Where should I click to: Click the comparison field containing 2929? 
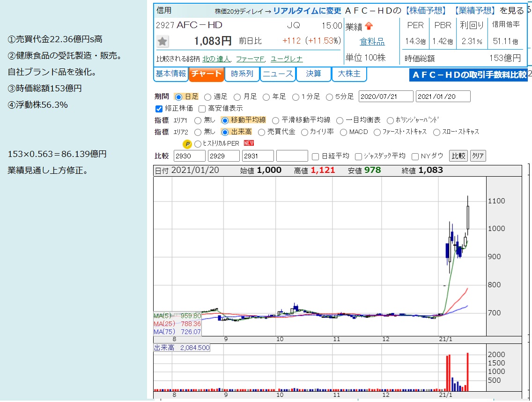223,156
